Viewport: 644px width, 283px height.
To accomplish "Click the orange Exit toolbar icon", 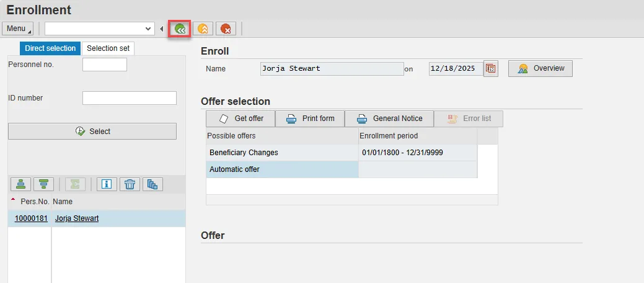I will pyautogui.click(x=203, y=29).
